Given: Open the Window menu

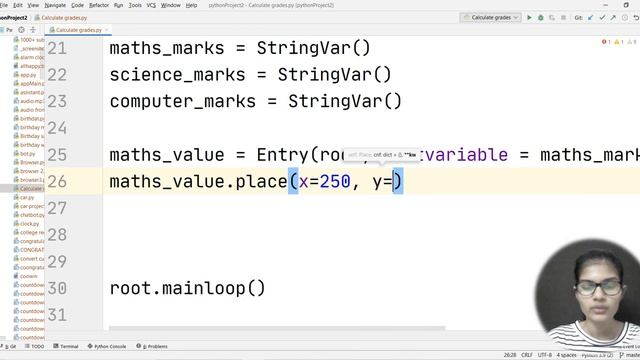Looking at the screenshot, I should click(171, 5).
